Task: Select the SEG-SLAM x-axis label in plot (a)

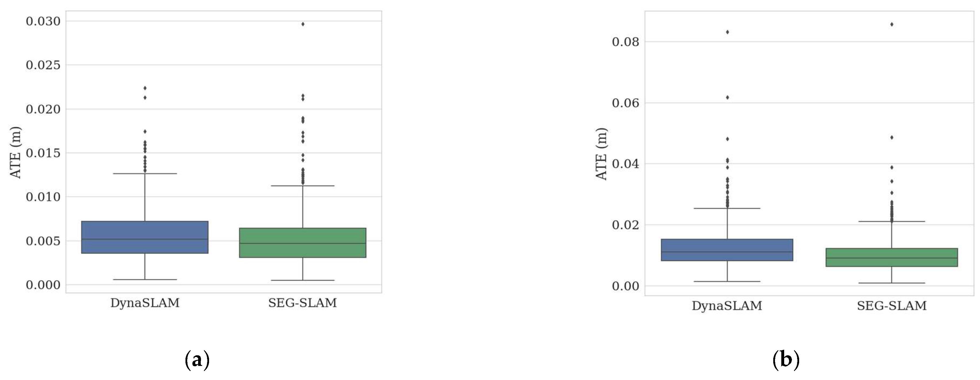Action: [303, 303]
